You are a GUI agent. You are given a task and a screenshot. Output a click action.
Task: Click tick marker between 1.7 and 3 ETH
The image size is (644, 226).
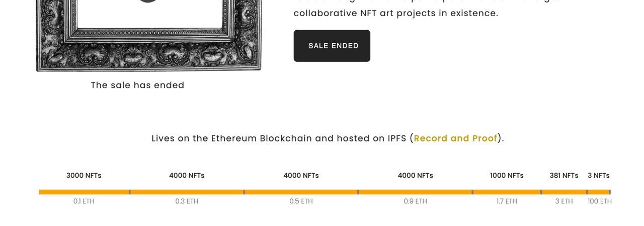[x=541, y=192]
